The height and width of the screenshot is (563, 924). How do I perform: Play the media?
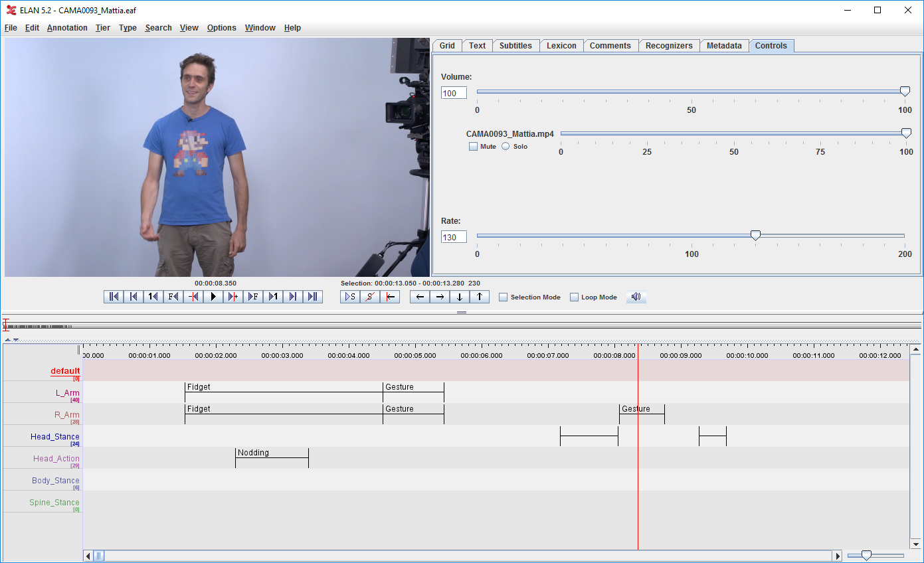(213, 297)
